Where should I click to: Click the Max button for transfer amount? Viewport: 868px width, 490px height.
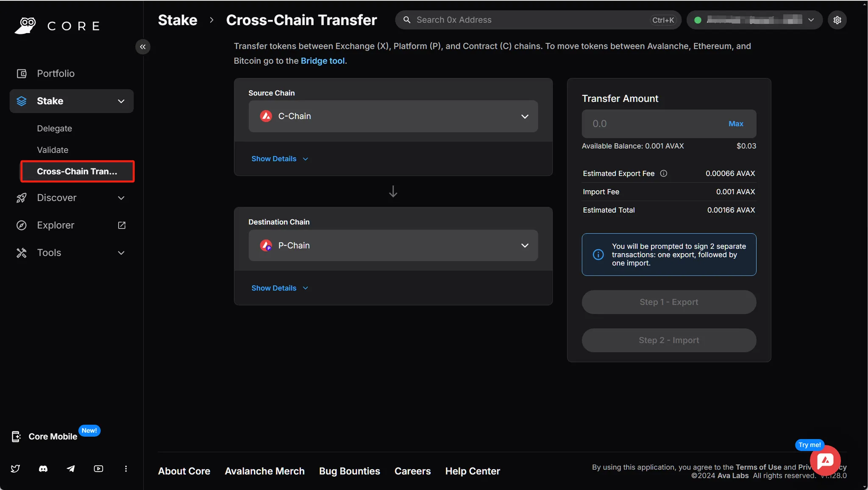pyautogui.click(x=735, y=123)
